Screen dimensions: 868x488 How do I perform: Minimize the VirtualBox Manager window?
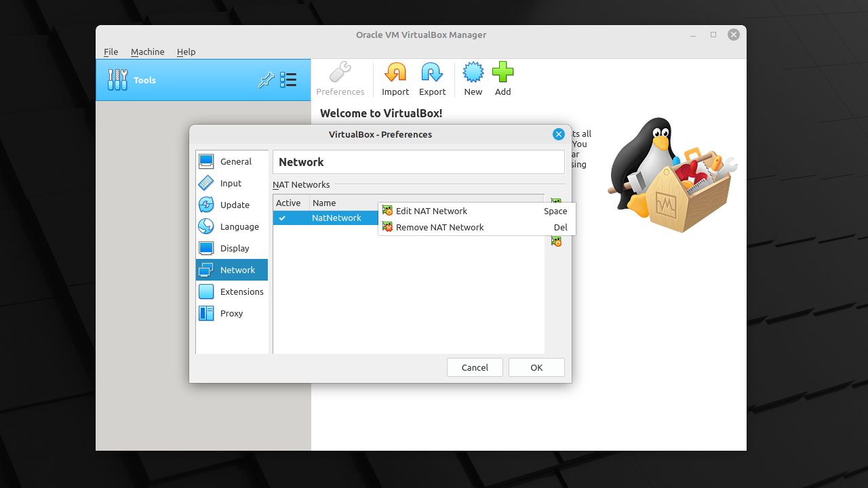[693, 35]
